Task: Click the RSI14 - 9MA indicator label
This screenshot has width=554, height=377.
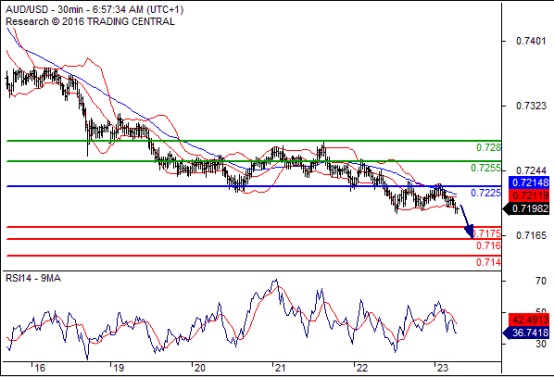Action: pos(33,278)
